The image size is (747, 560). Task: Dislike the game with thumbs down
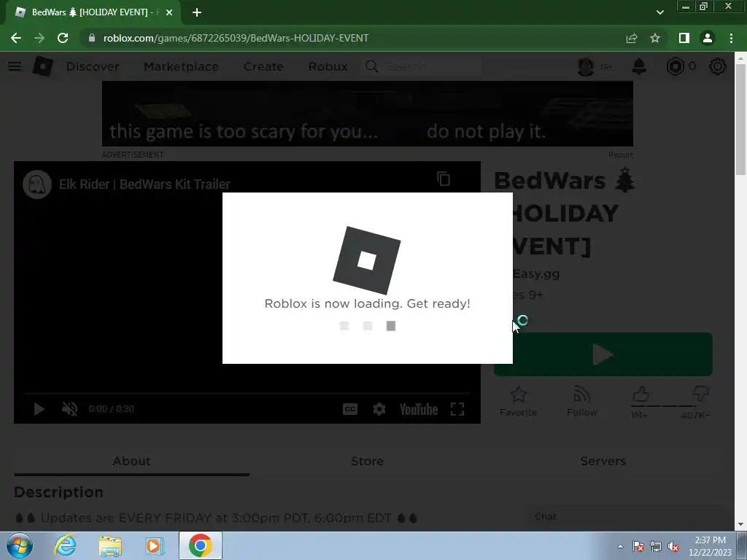[x=701, y=394]
